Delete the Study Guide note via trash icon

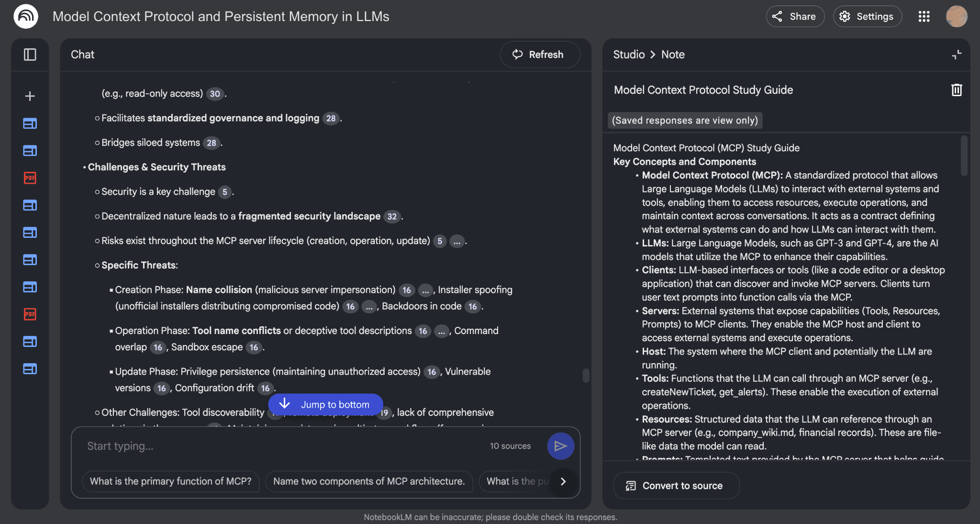956,90
